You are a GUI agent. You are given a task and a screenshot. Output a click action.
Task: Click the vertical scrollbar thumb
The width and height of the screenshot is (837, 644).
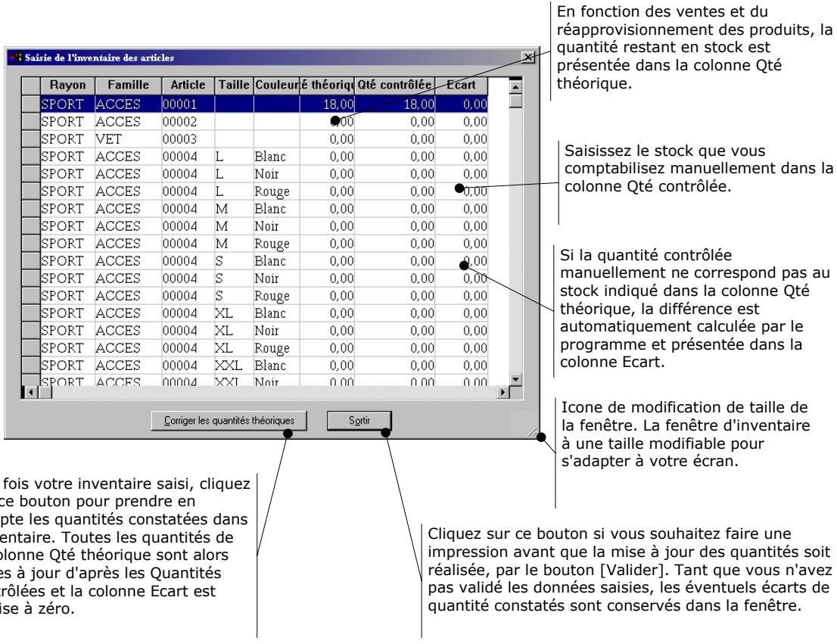click(x=515, y=101)
